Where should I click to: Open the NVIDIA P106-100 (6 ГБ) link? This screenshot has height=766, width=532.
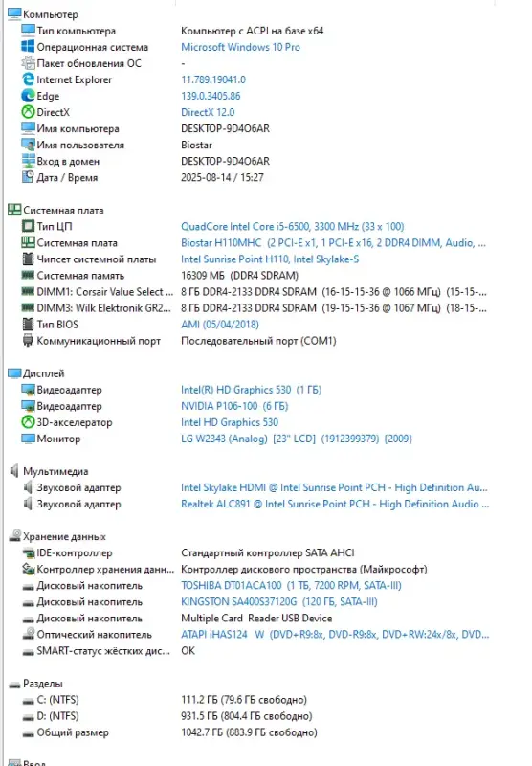click(234, 406)
